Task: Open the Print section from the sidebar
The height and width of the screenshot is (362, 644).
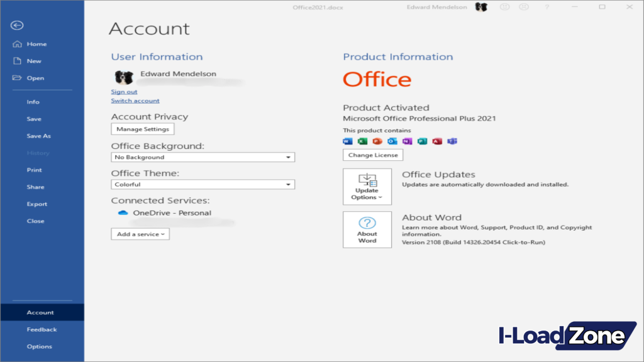Action: coord(35,170)
